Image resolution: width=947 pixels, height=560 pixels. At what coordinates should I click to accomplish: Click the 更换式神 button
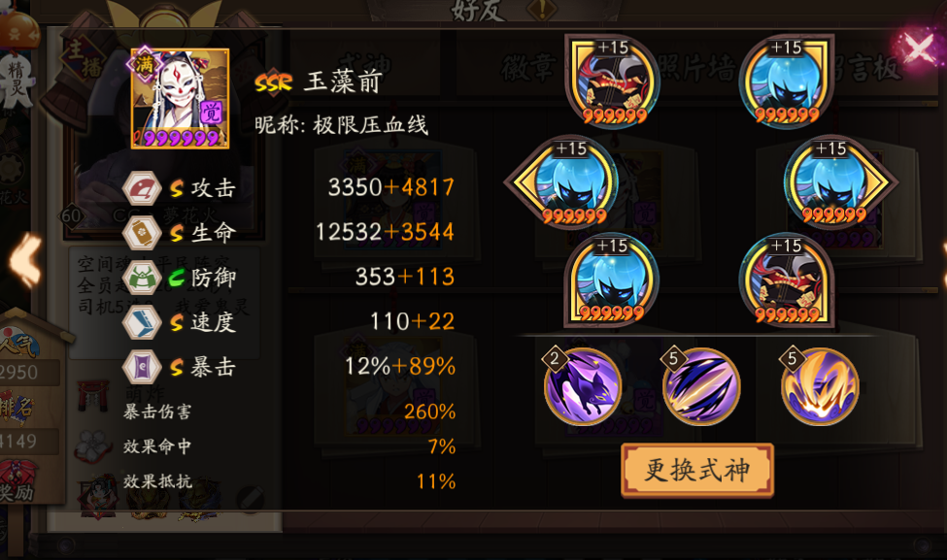(x=697, y=470)
